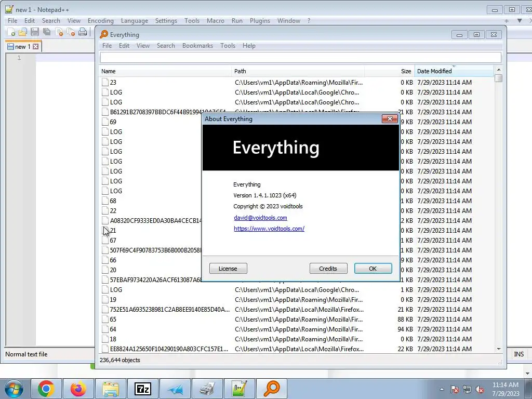Screen dimensions: 532x399
Task: Open Everything's Search menu
Action: [166, 46]
